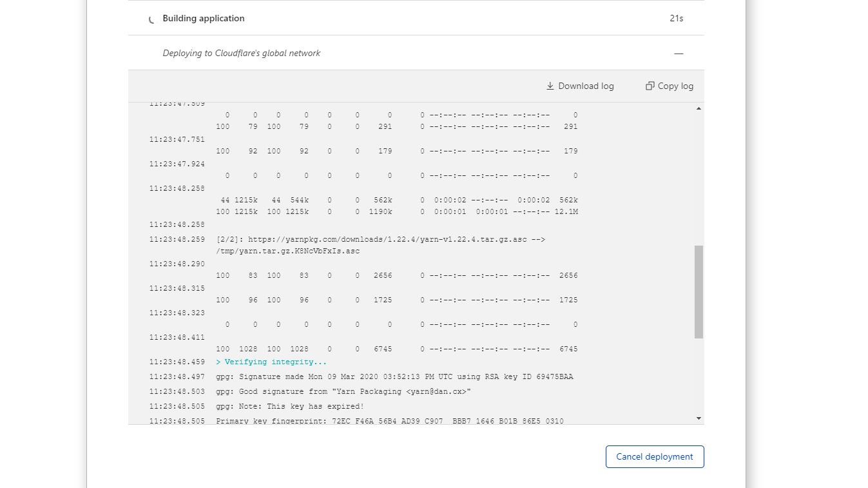
Task: Click the dash at the end of the Deploying row
Action: point(679,54)
